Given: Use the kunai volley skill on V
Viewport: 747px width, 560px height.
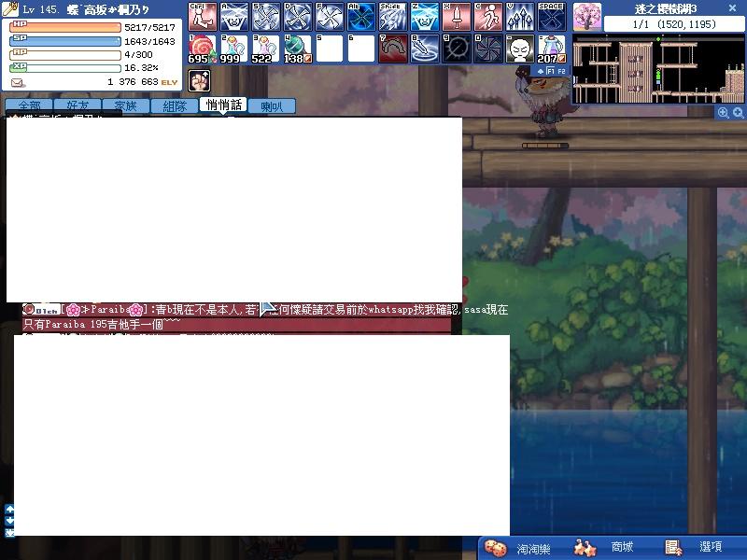Looking at the screenshot, I should pos(520,17).
